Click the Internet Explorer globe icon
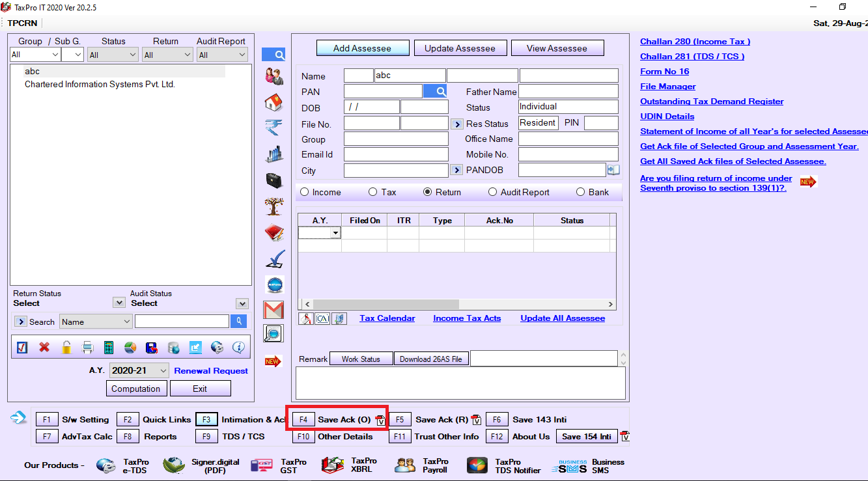Image resolution: width=868 pixels, height=481 pixels. tap(217, 348)
